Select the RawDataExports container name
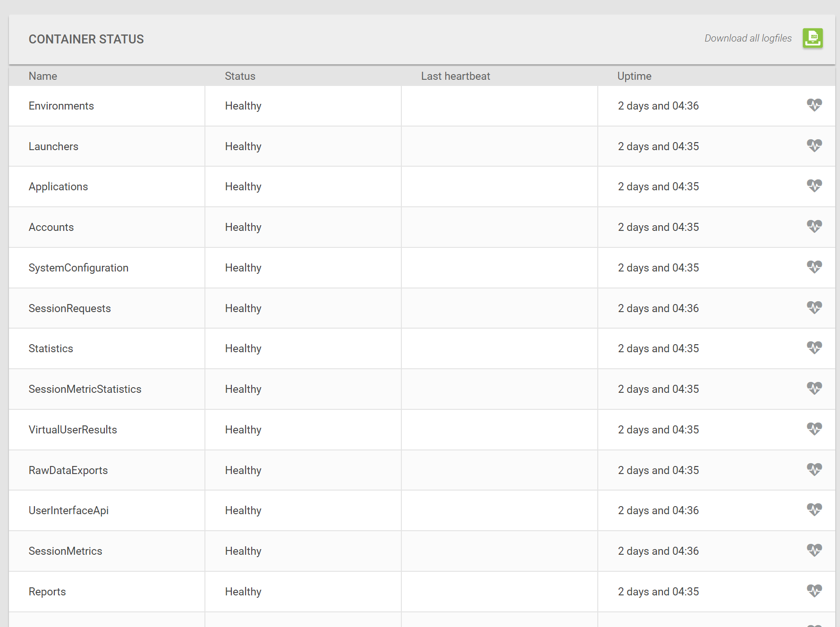Image resolution: width=840 pixels, height=627 pixels. tap(68, 470)
